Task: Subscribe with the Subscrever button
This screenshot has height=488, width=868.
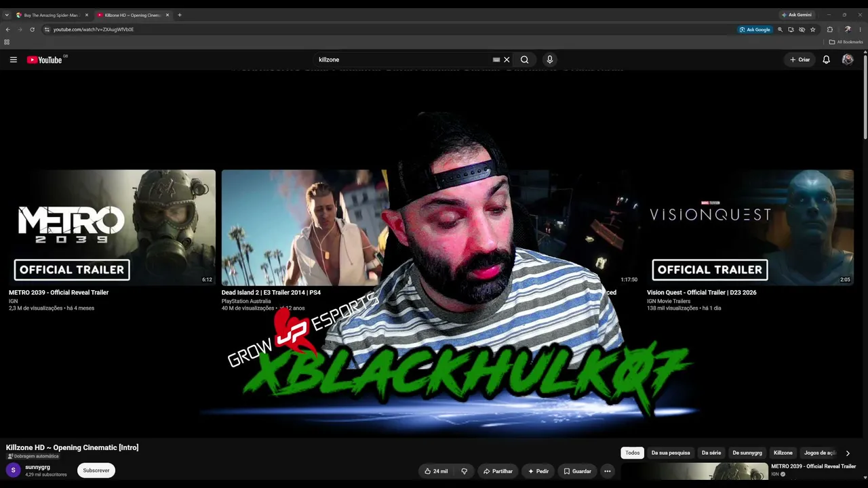Action: [x=96, y=470]
